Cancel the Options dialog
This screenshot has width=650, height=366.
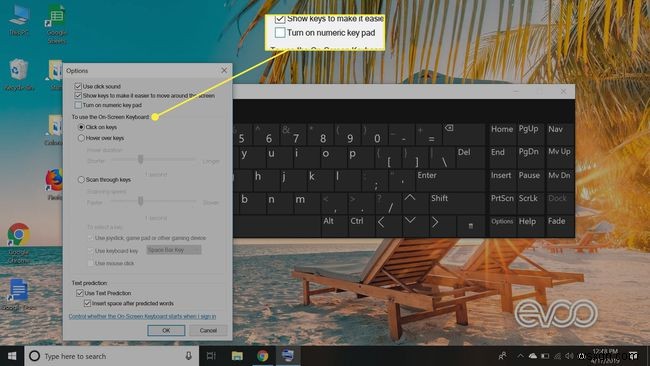pos(208,330)
